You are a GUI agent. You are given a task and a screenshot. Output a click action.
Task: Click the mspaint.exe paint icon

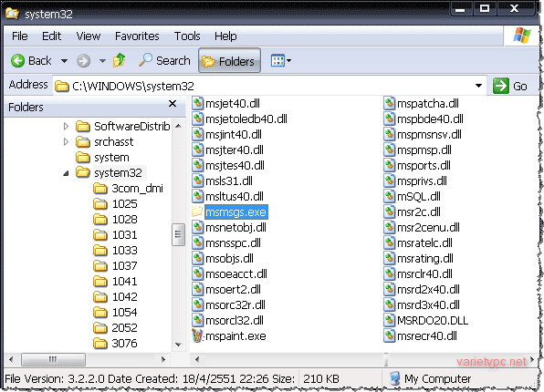coord(197,335)
